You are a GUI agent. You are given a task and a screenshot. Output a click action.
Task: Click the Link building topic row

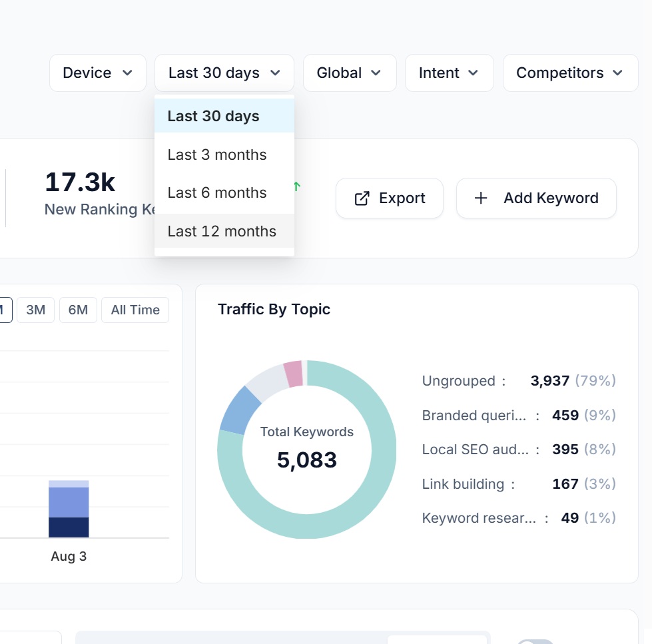(519, 484)
